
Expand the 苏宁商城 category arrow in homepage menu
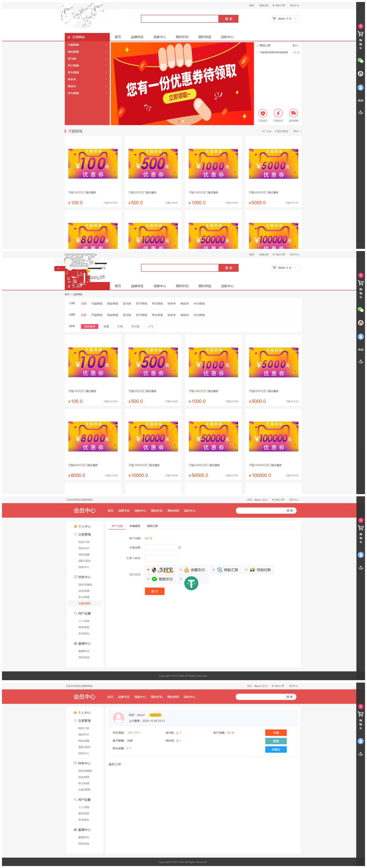(x=106, y=65)
